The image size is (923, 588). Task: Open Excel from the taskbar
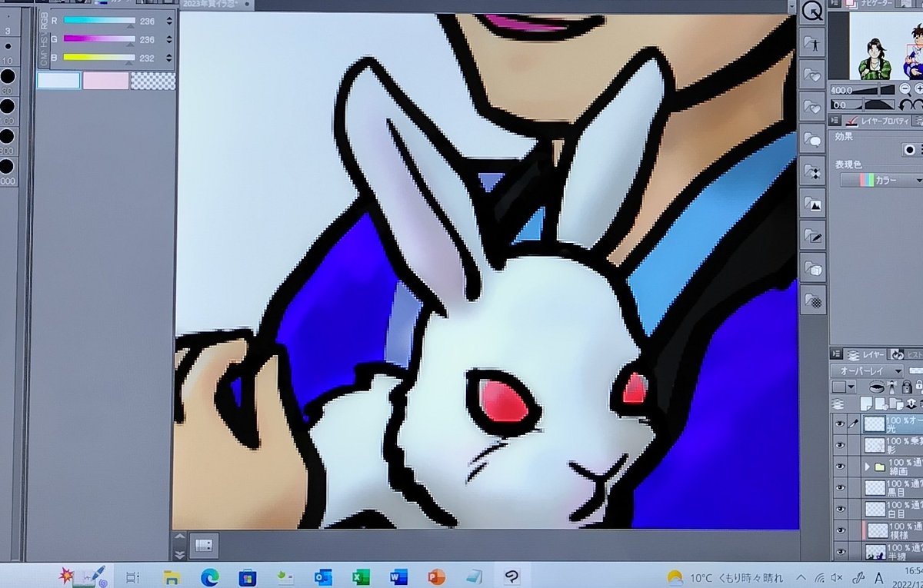[x=360, y=576]
